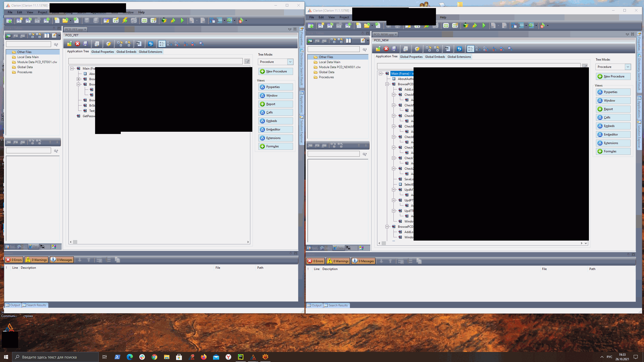Toggle 0 Messages filter in left window

62,260
